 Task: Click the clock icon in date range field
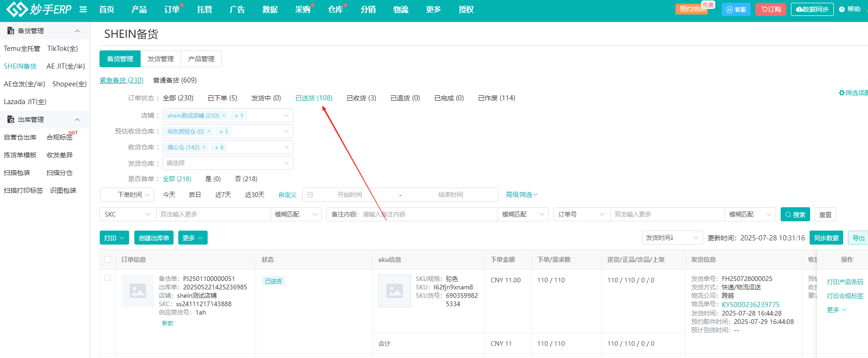(310, 195)
